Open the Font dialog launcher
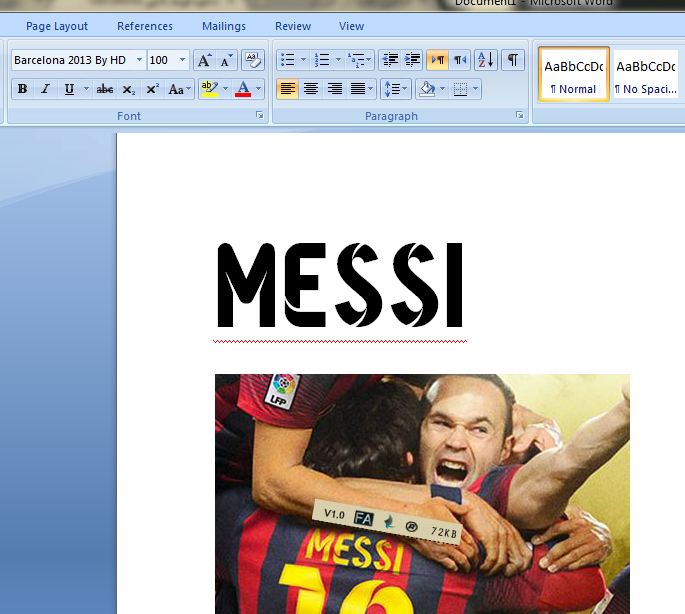The image size is (685, 614). 260,116
